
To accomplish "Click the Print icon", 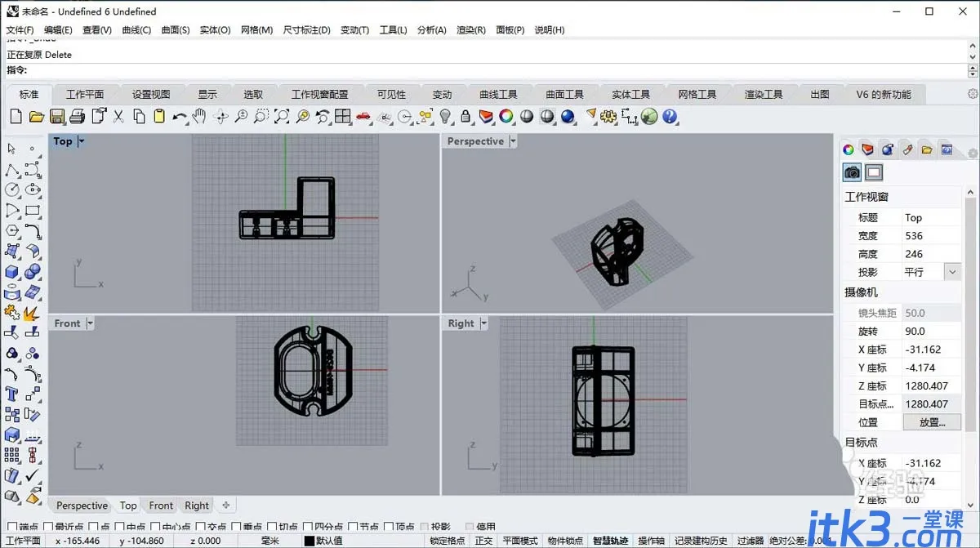I will (x=78, y=117).
